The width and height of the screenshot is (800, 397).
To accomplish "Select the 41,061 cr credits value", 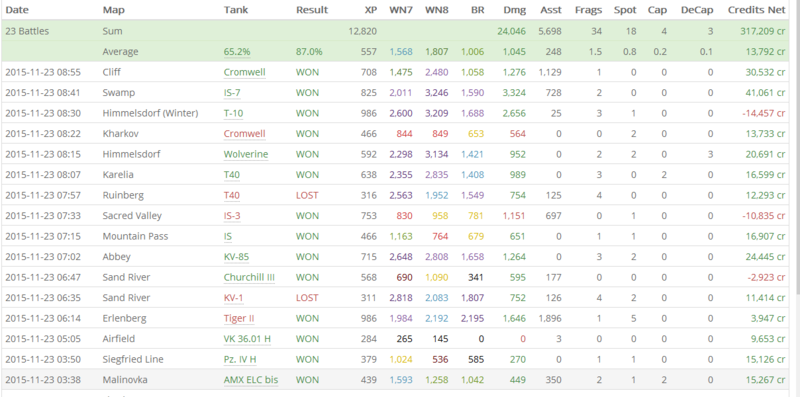I will click(765, 93).
